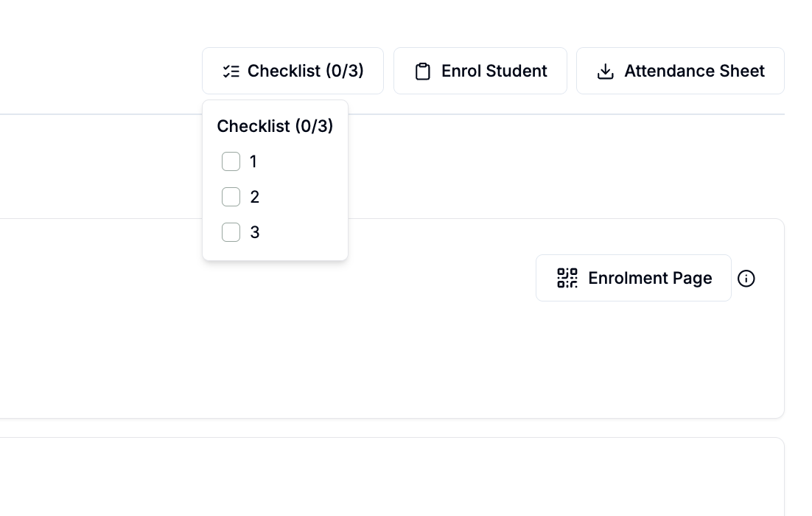Viewport: 812px width, 516px height.
Task: Click the clipboard icon beside Enrol Student
Action: [422, 71]
